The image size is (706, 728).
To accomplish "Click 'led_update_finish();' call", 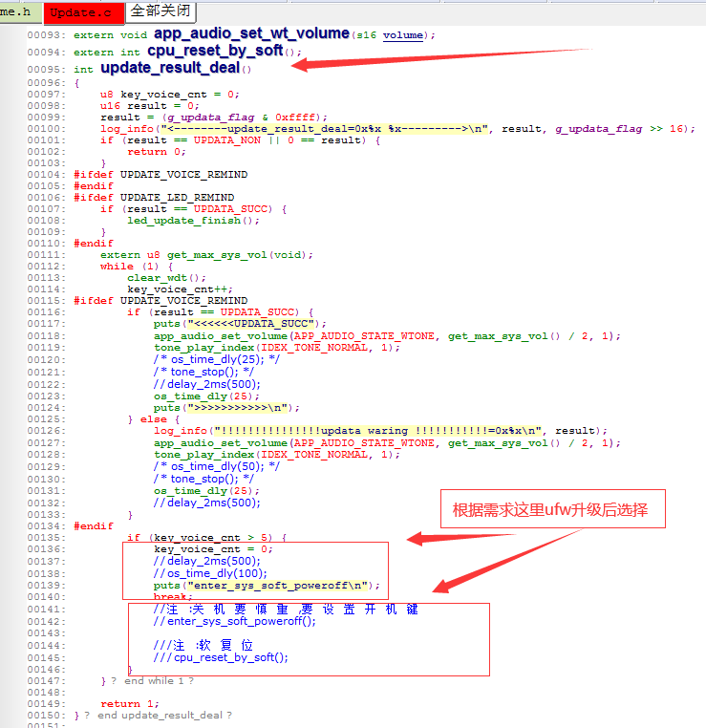I will [x=194, y=221].
